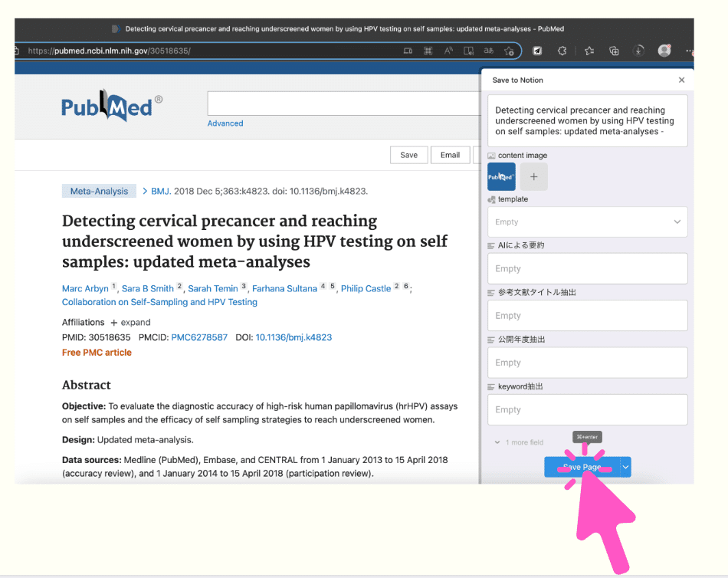Screen dimensions: 728x578
Task: Click the keyword抽出 field
Action: 587,409
